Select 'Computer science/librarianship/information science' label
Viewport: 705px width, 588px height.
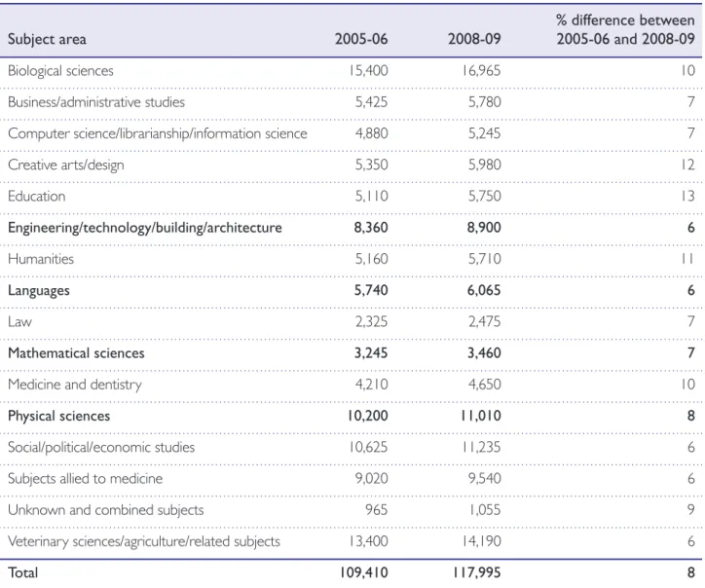pos(158,133)
